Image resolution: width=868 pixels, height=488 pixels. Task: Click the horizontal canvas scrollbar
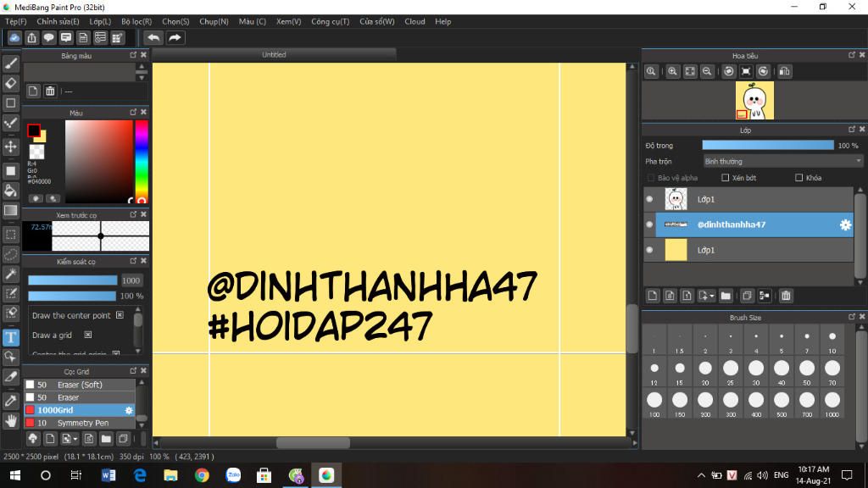313,442
